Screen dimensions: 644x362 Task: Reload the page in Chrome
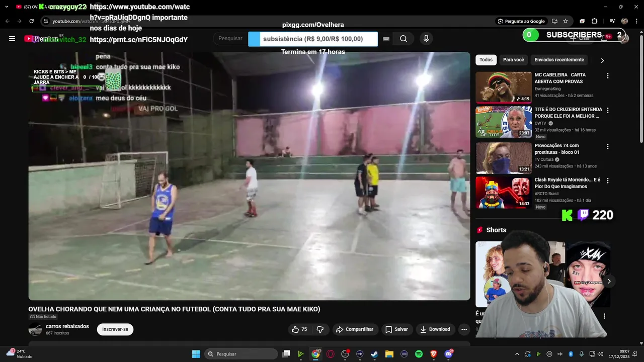[x=31, y=21]
